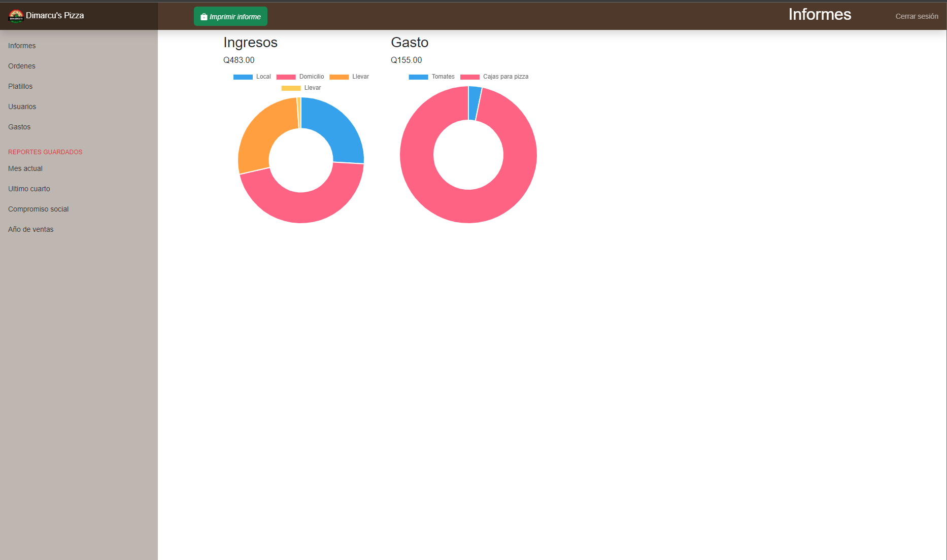
Task: Toggle the yellow Llevar legend swatch
Action: point(291,88)
